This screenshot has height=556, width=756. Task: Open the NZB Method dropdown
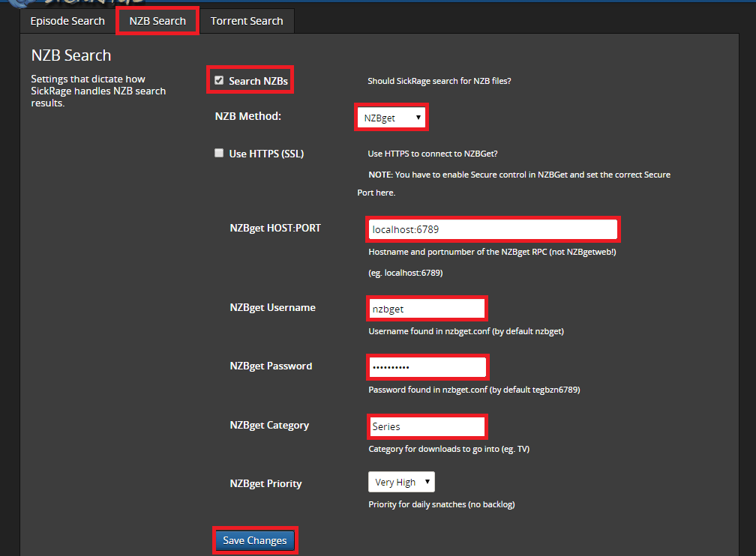click(x=391, y=118)
